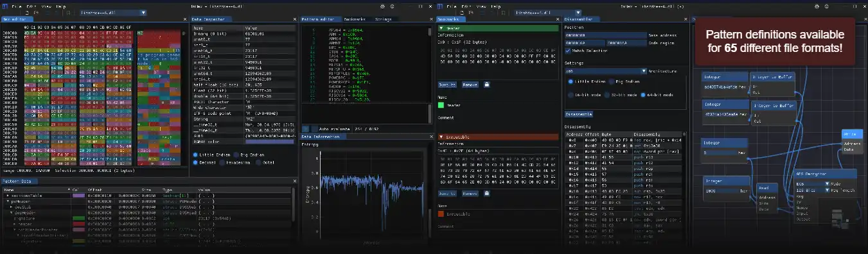Click Jump to button under Executable bookmark
The height and width of the screenshot is (254, 868).
(447, 193)
